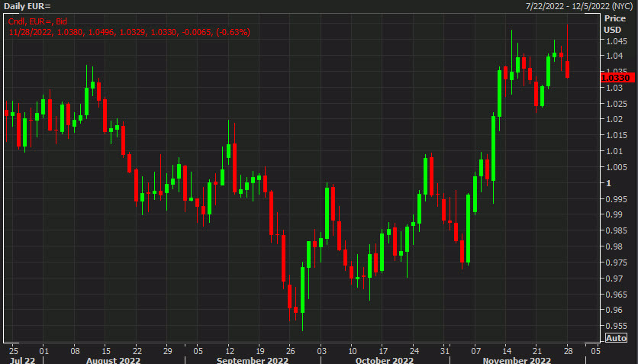Click the 1.005 price axis label
Screen dimensions: 638x364
click(617, 167)
